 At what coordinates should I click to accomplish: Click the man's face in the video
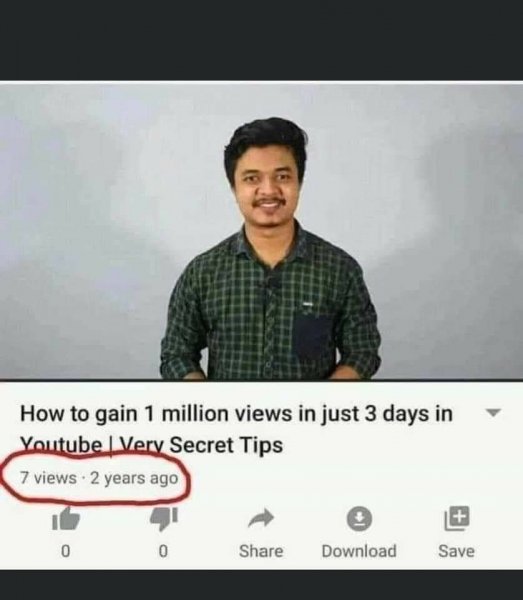click(x=267, y=184)
